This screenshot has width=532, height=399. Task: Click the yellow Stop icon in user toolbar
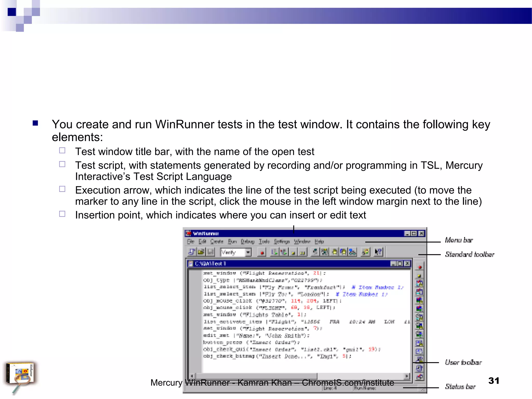[420, 275]
